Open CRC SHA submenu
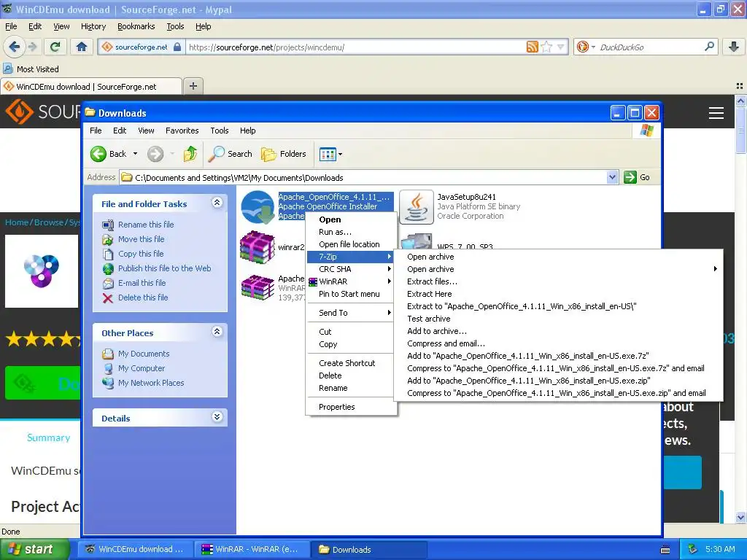This screenshot has width=747, height=560. point(351,269)
